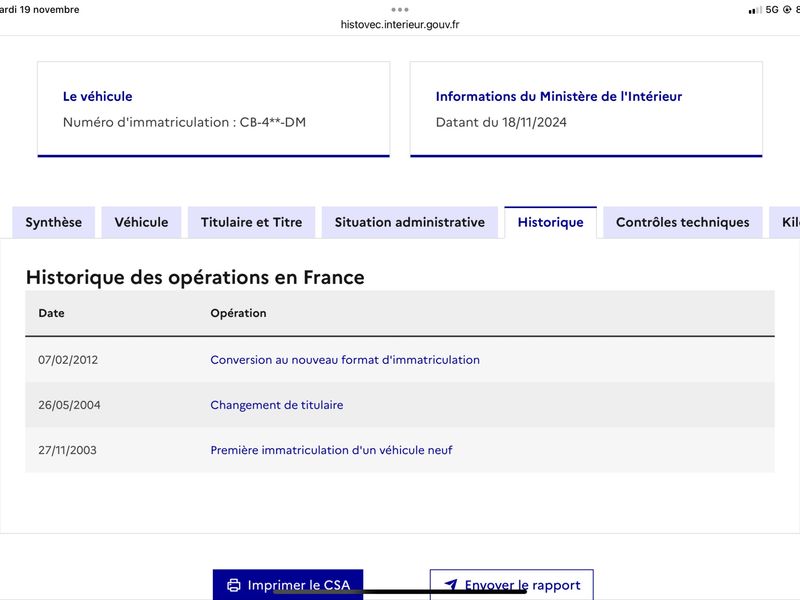Click the Le véhicule card title
This screenshot has height=600, width=800.
(x=97, y=96)
